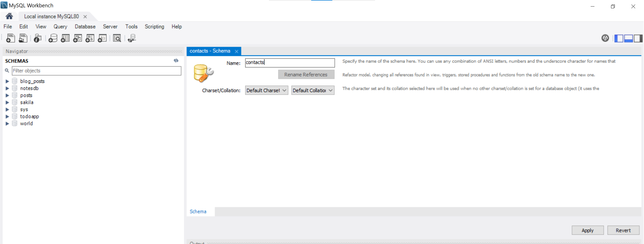The image size is (644, 244).
Task: Close the contacts - Schema tab
Action: [236, 51]
